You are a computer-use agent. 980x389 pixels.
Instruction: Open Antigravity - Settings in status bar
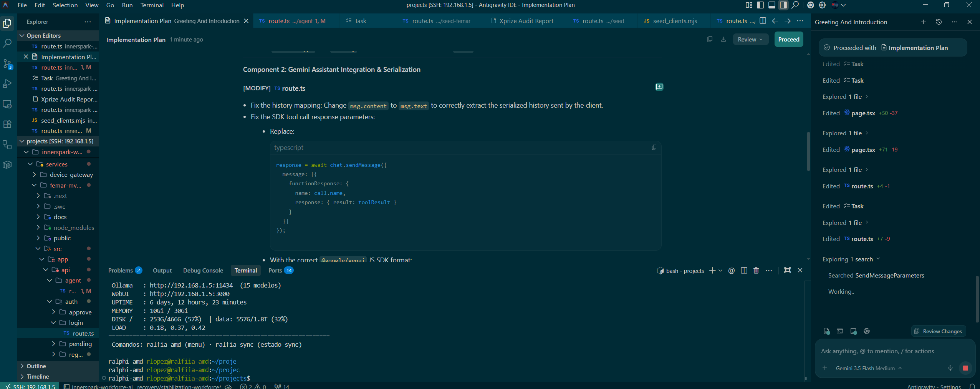click(934, 386)
